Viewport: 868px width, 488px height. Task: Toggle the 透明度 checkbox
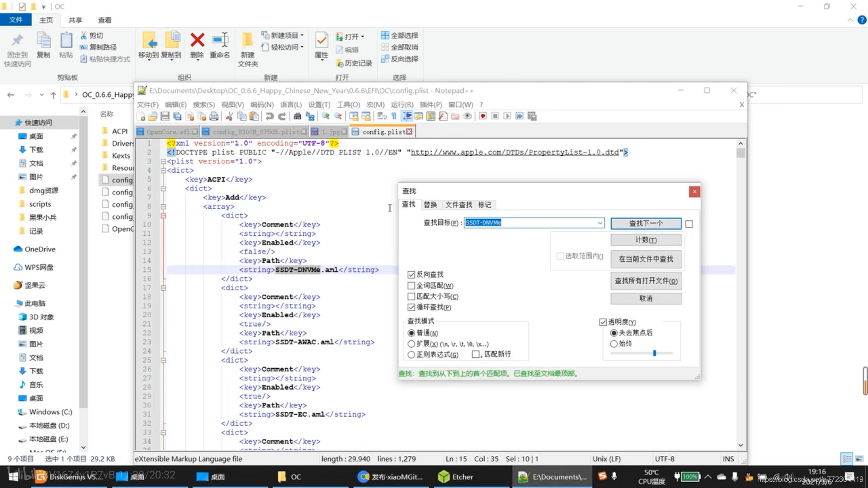coord(603,322)
